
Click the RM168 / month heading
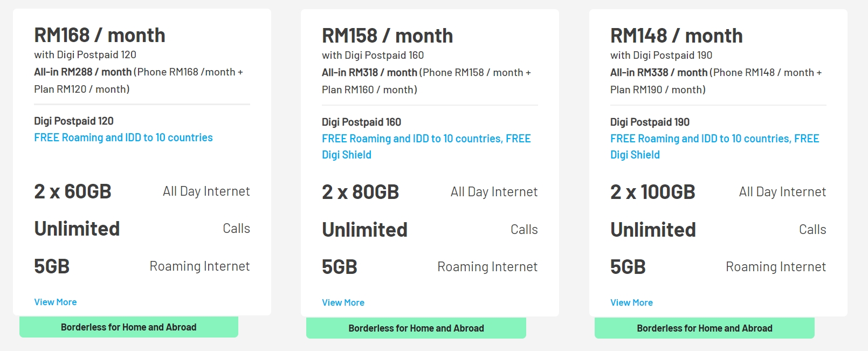(100, 36)
